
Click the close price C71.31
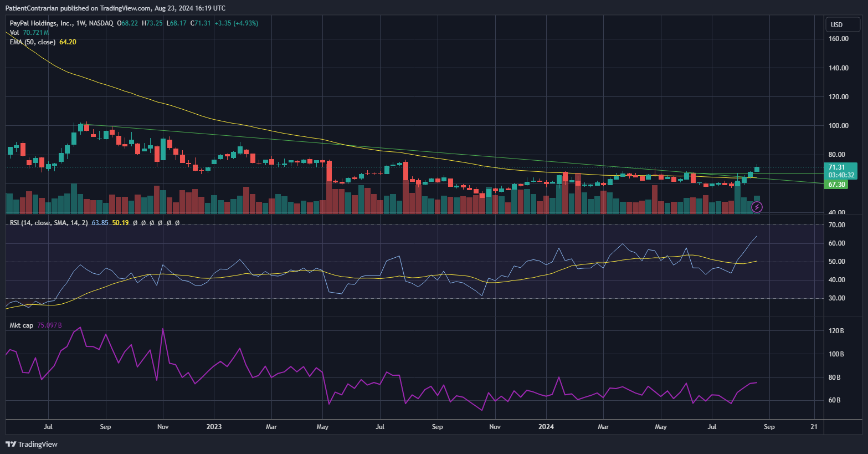[201, 23]
